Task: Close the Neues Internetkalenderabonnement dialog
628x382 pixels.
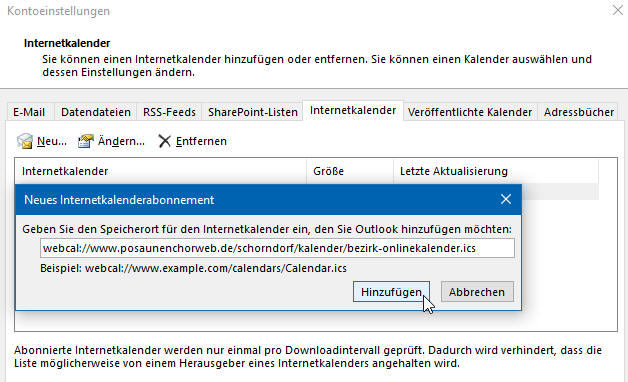Action: [x=506, y=199]
